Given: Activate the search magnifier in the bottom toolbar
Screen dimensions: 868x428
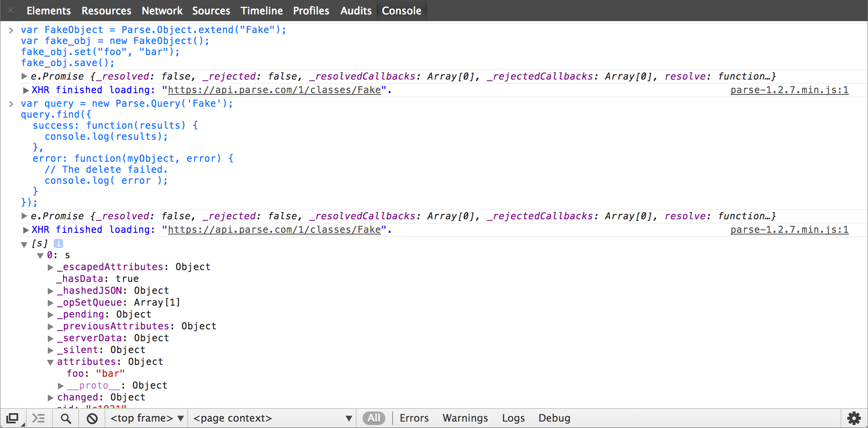Looking at the screenshot, I should [66, 418].
